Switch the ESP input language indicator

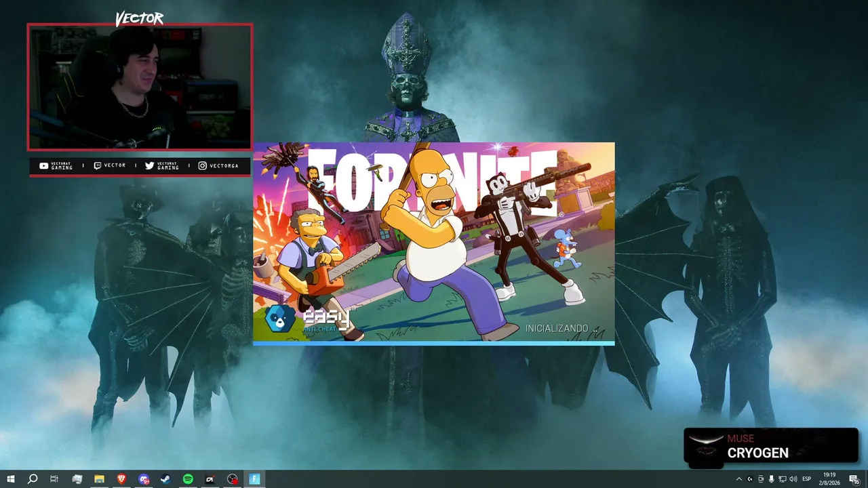807,479
